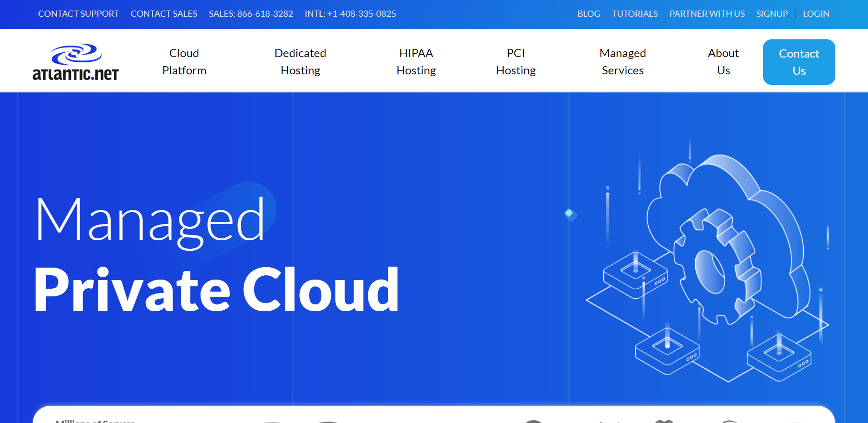Click the Contact Sales link
The image size is (868, 423).
(164, 14)
